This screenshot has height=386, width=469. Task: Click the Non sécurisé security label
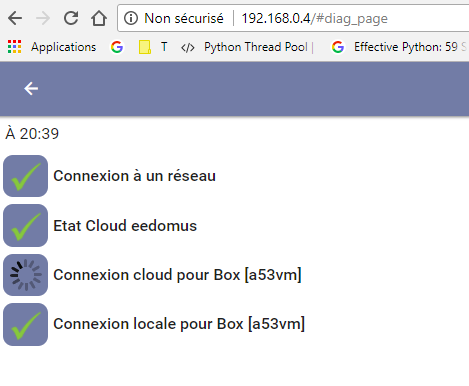pos(184,18)
